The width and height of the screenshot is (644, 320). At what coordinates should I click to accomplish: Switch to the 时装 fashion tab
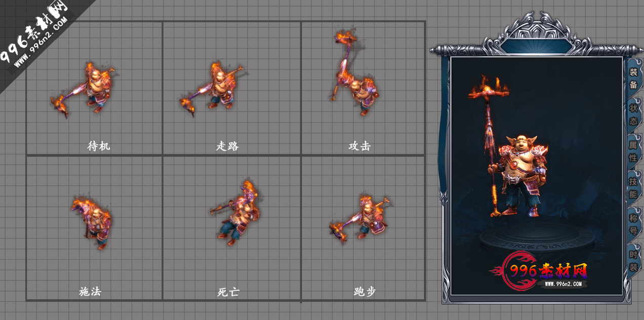point(633,260)
